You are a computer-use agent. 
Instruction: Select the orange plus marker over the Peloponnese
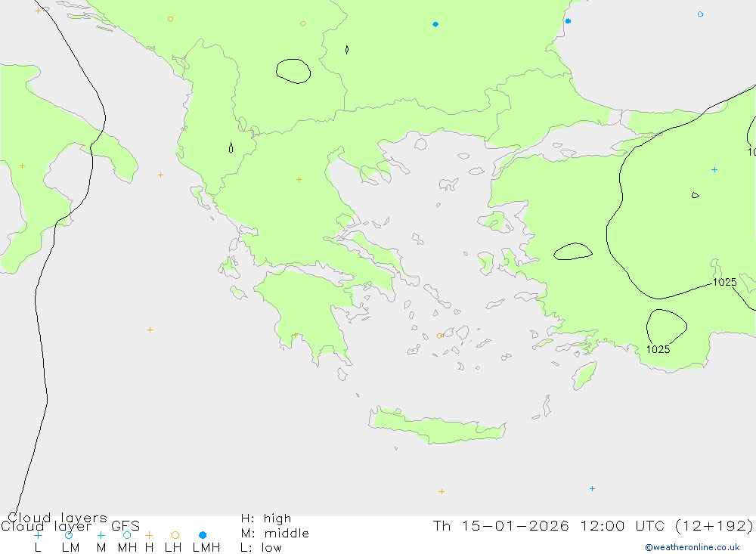tap(295, 335)
